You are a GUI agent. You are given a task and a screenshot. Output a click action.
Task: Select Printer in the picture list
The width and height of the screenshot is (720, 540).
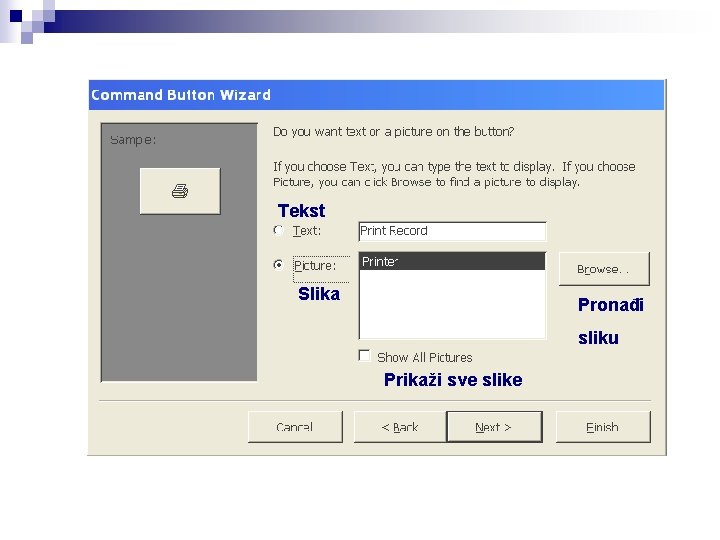452,262
